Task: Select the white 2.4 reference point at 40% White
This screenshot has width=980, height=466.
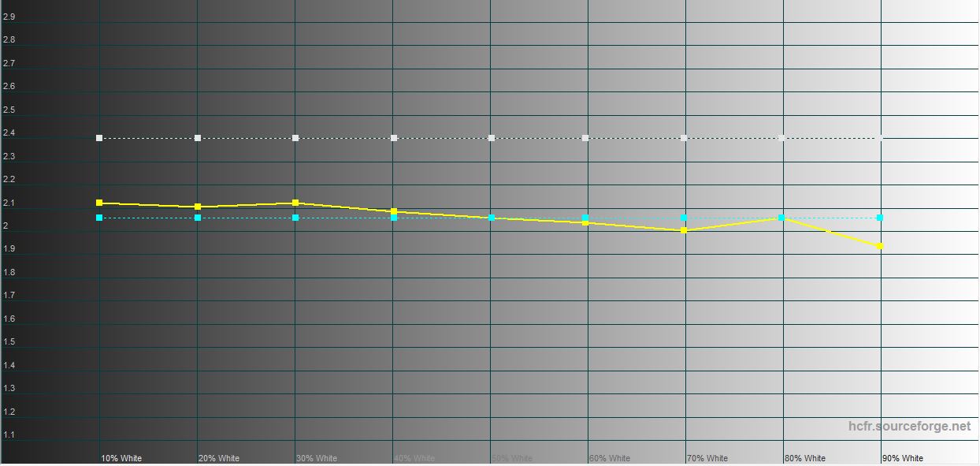Action: click(393, 138)
